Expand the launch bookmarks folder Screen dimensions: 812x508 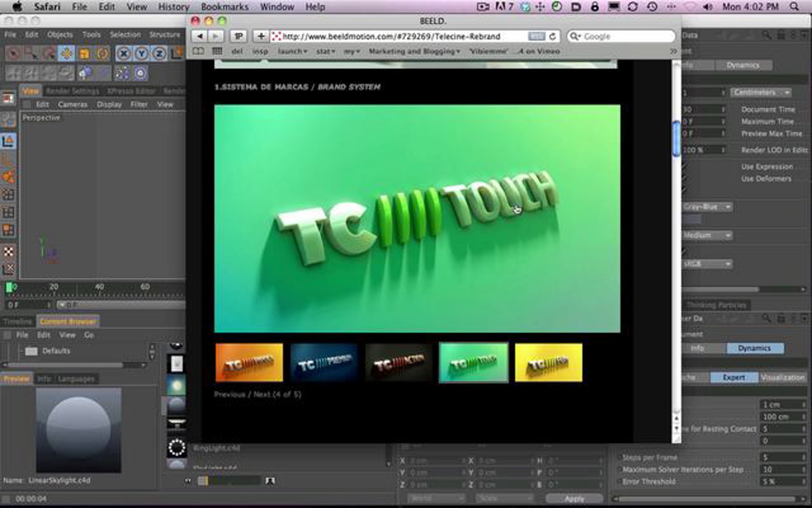click(292, 51)
